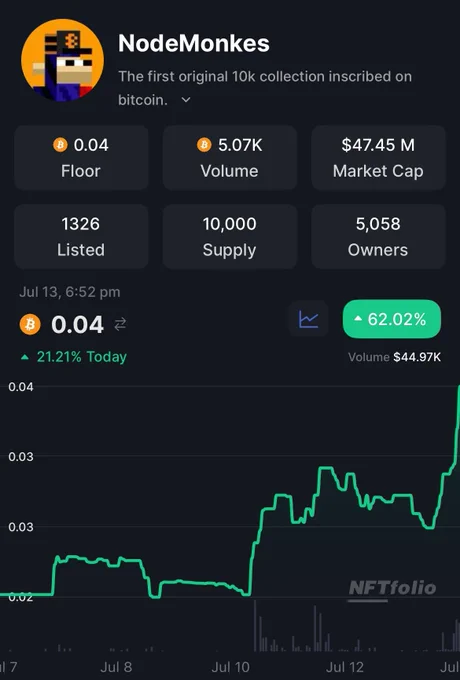This screenshot has width=460, height=680.
Task: Click the Jul 8 axis date label
Action: coord(116,667)
